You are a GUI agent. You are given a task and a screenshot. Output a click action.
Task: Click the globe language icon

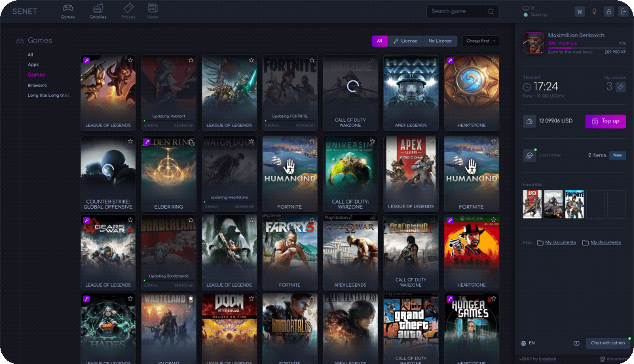click(x=523, y=344)
